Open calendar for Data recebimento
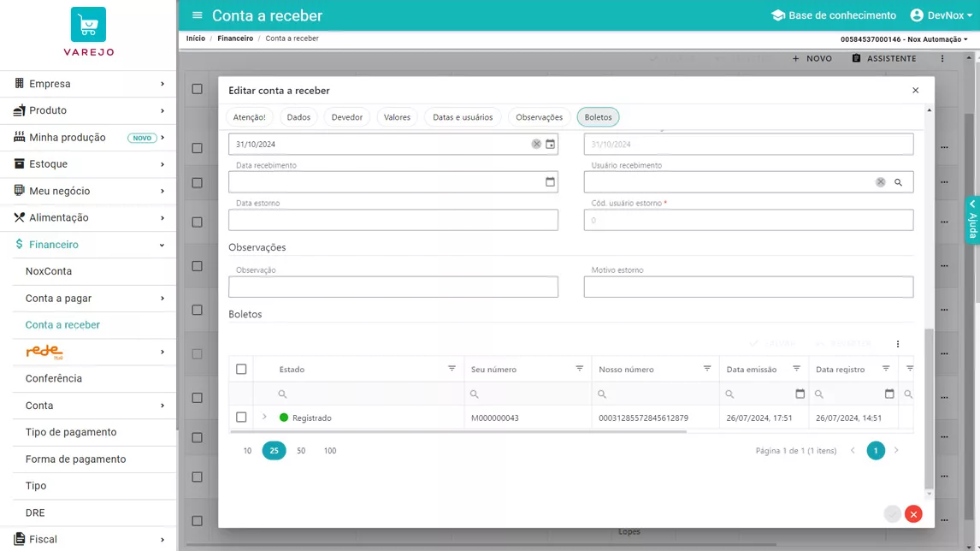980x551 pixels. [x=550, y=182]
